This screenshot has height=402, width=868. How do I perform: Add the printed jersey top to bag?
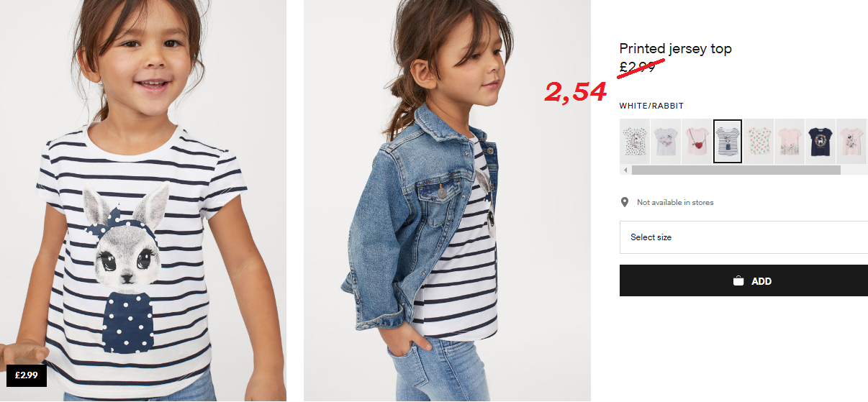point(743,280)
